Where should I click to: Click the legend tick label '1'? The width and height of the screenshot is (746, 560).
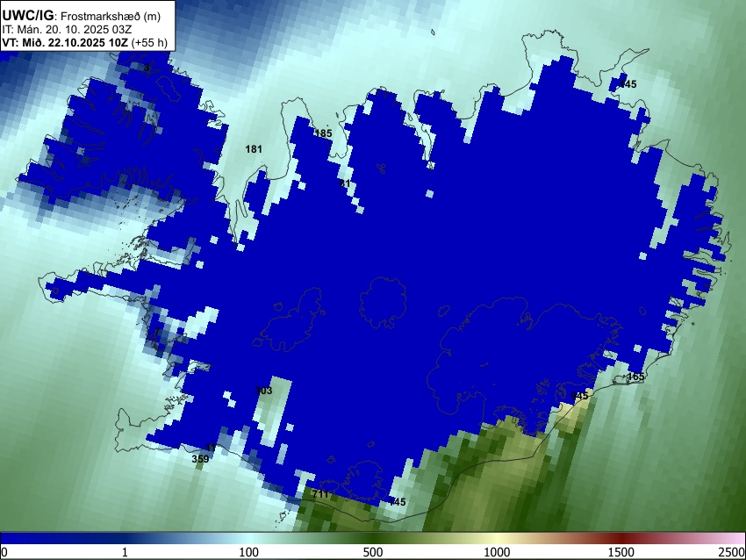click(125, 552)
